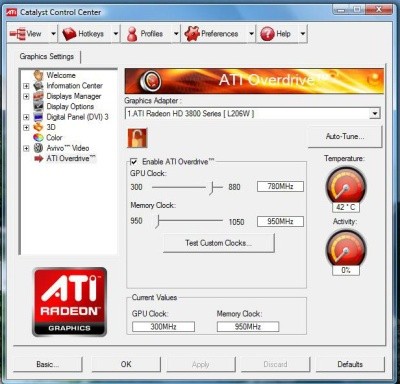Click the Test Custom Clocks button
The width and height of the screenshot is (400, 384).
[219, 243]
